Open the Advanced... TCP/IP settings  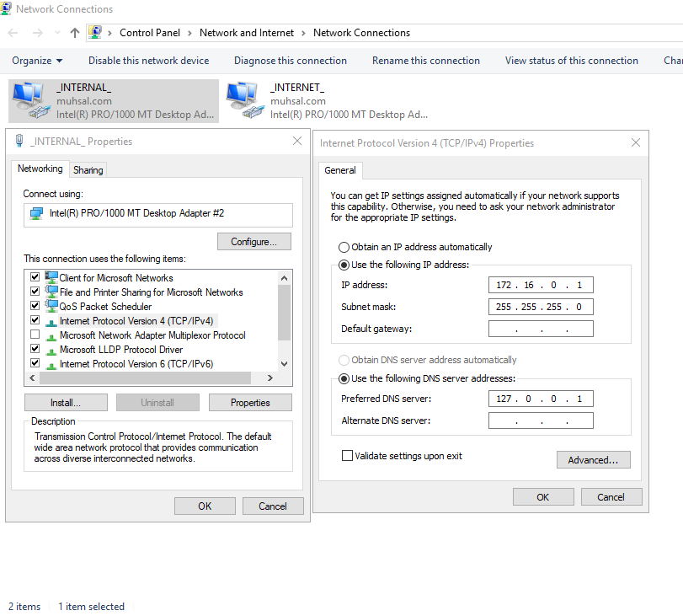[x=593, y=460]
